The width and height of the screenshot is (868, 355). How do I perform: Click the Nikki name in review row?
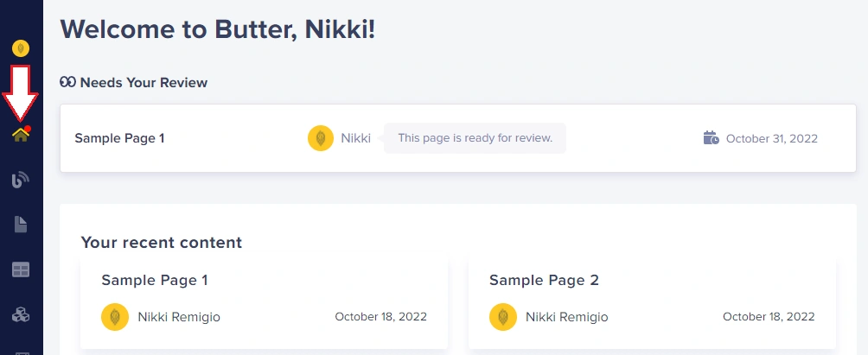[x=356, y=138]
